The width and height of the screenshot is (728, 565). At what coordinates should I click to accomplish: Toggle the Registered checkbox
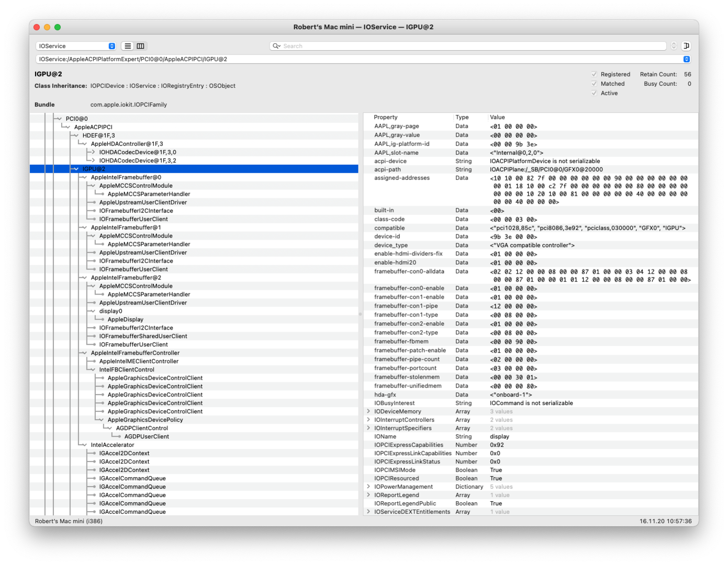coord(594,74)
